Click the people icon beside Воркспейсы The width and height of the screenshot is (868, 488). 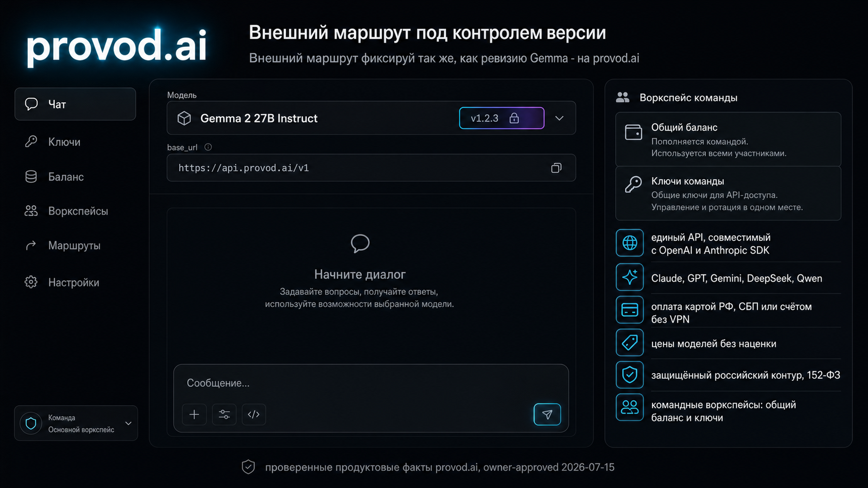(31, 211)
